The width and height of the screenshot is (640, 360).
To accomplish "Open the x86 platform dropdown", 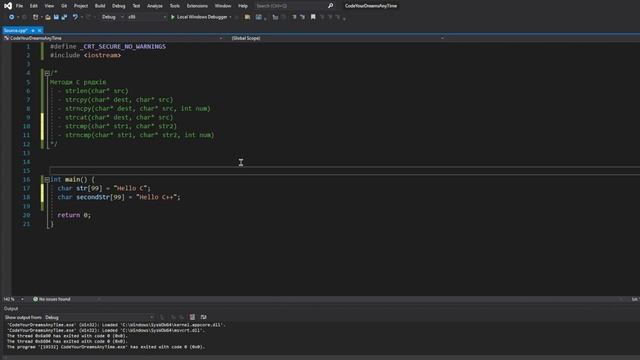I will tap(147, 17).
